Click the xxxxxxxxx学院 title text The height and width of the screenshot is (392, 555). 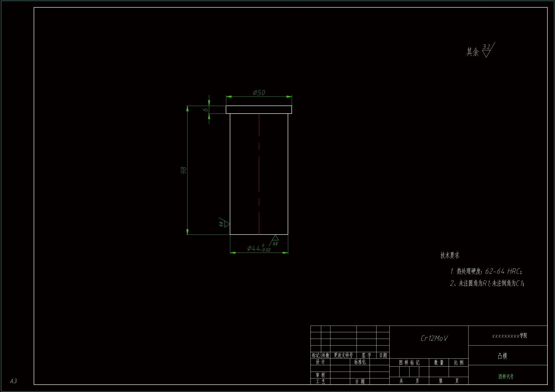(509, 336)
